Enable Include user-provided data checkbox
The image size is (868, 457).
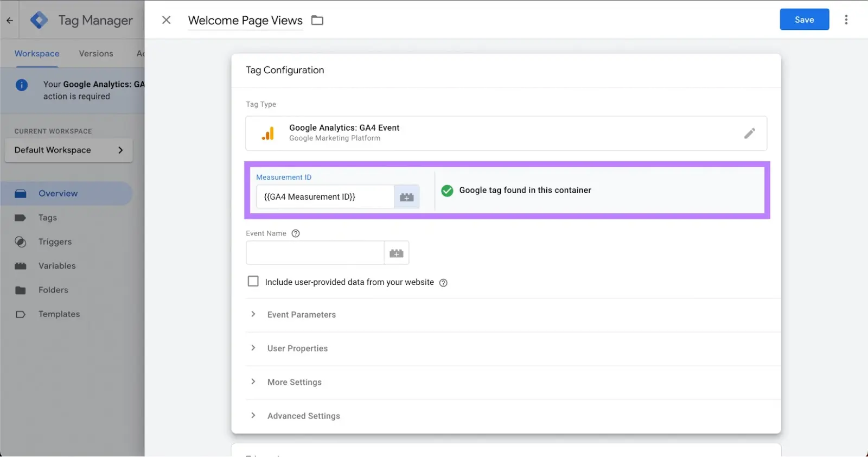(x=253, y=282)
